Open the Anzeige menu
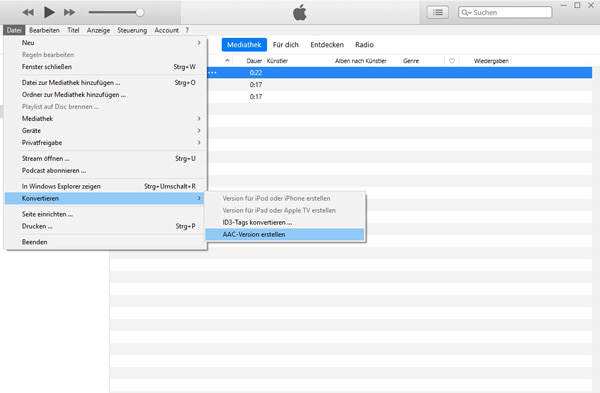The image size is (600, 393). coord(98,30)
